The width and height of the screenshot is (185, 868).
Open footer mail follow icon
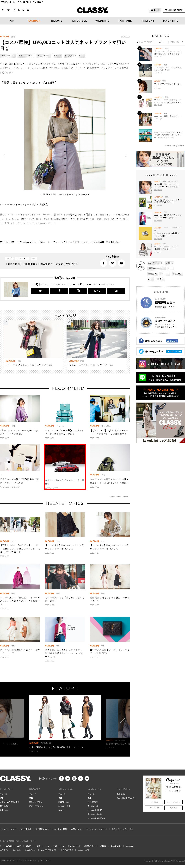87,778
